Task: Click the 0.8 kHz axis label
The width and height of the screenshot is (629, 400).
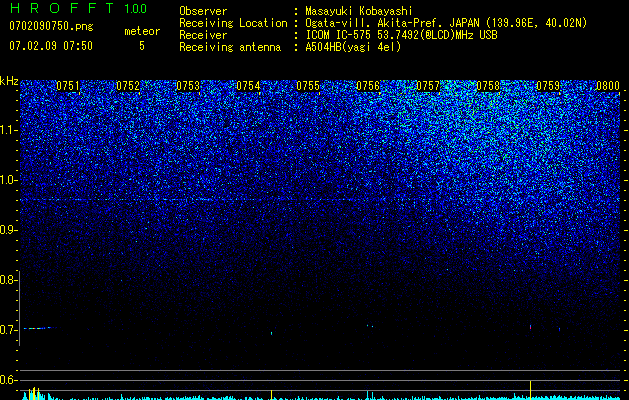Action: [x=8, y=280]
